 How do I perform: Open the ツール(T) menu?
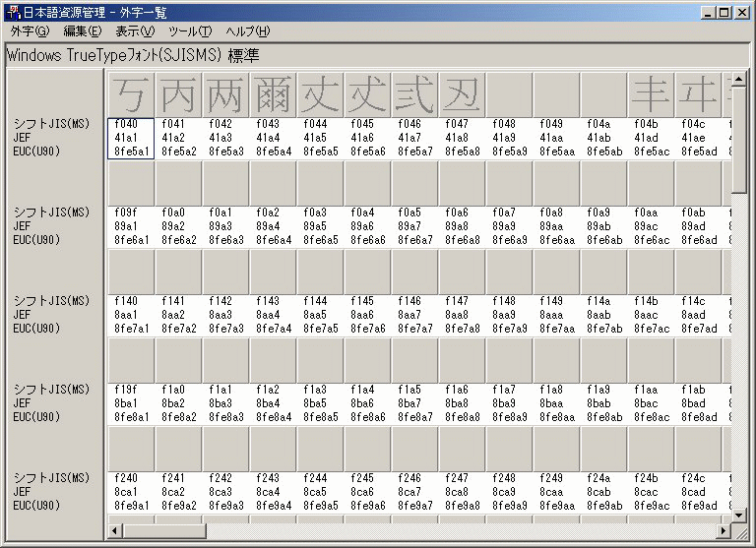coord(190,31)
